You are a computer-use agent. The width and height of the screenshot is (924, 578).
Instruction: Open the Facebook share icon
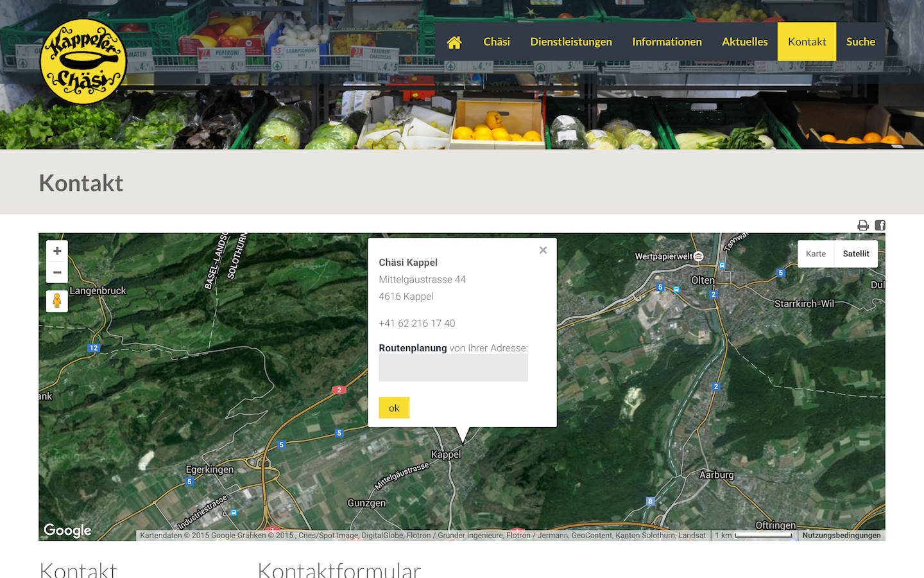pyautogui.click(x=880, y=225)
